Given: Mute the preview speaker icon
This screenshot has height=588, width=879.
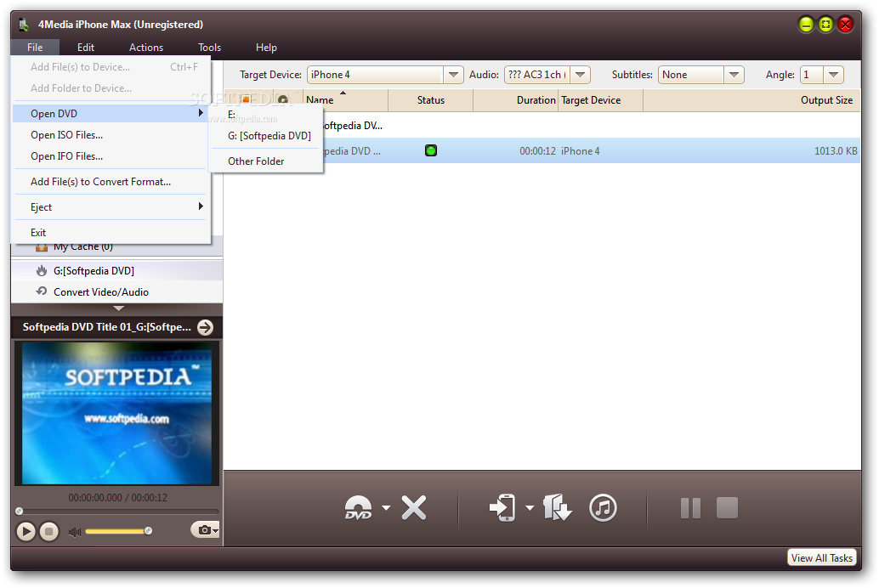Looking at the screenshot, I should tap(74, 531).
